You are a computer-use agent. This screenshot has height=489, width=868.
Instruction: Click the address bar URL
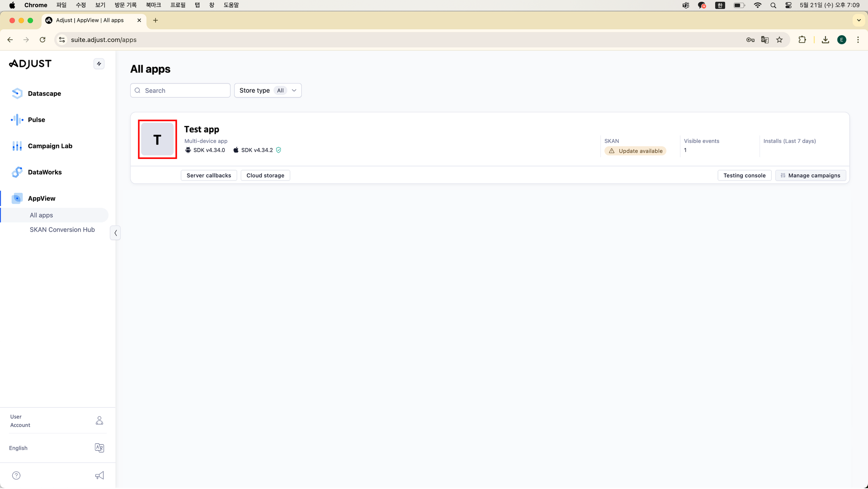104,40
